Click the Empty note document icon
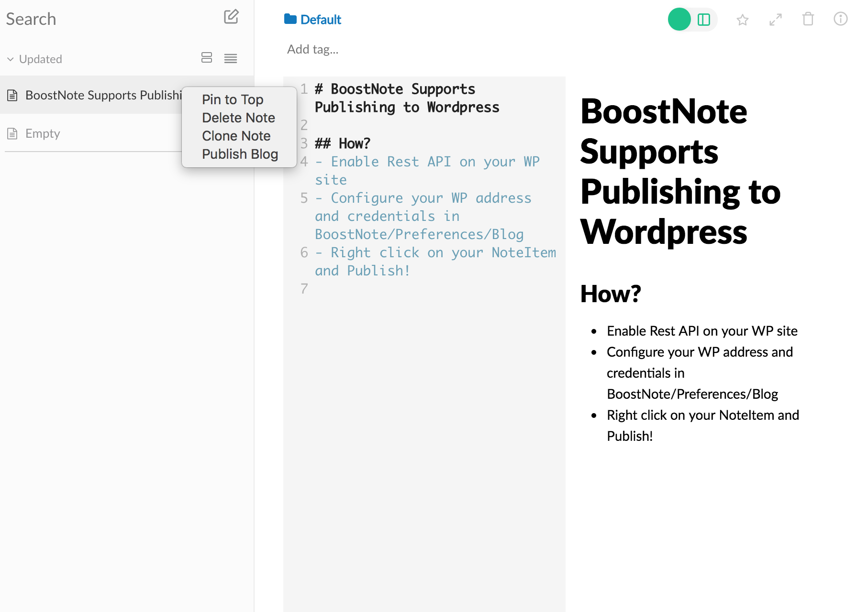 coord(12,133)
